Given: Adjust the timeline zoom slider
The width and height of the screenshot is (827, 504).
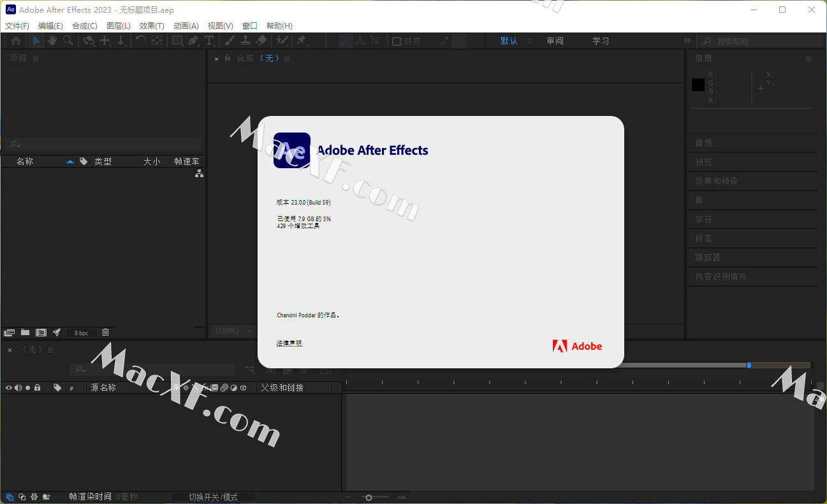Looking at the screenshot, I should 369,497.
